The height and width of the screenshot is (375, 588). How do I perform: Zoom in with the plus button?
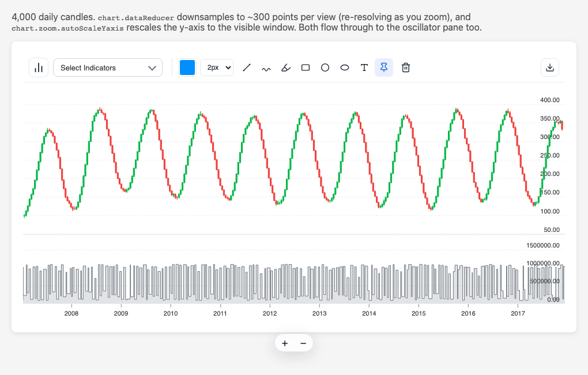[285, 343]
